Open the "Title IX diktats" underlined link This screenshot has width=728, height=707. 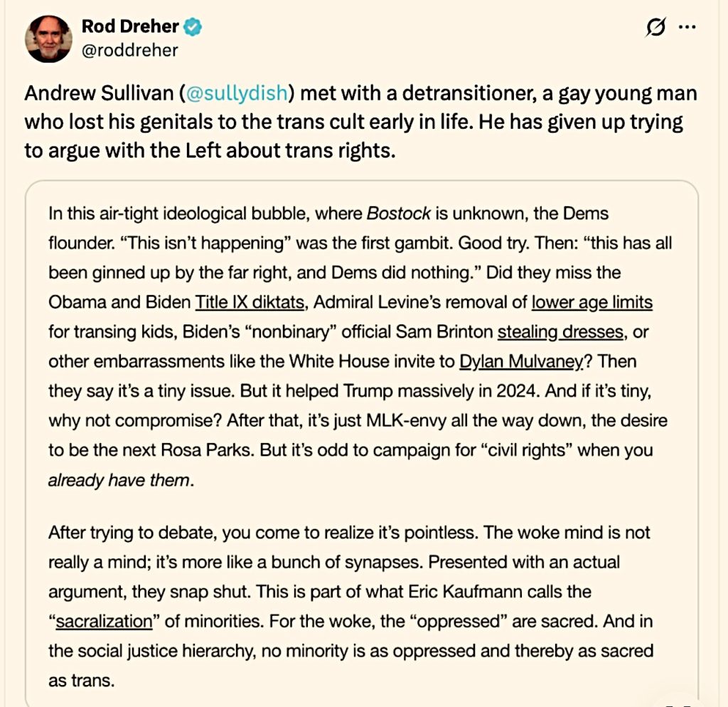250,302
